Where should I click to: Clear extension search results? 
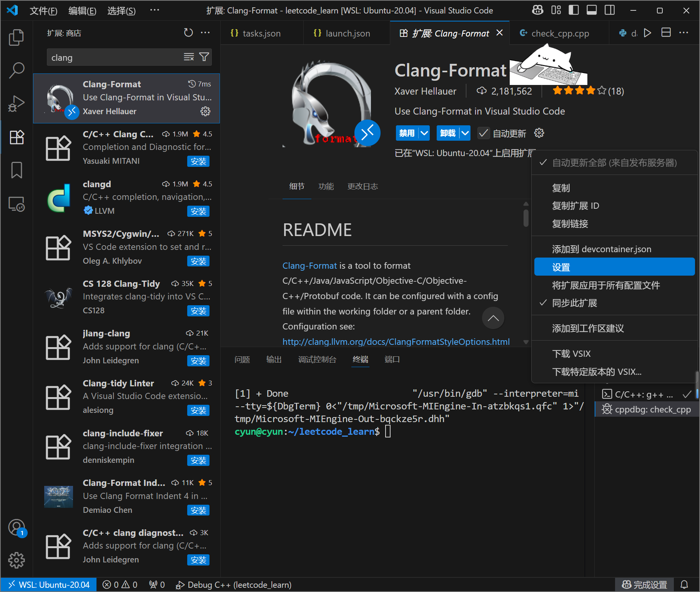(189, 57)
